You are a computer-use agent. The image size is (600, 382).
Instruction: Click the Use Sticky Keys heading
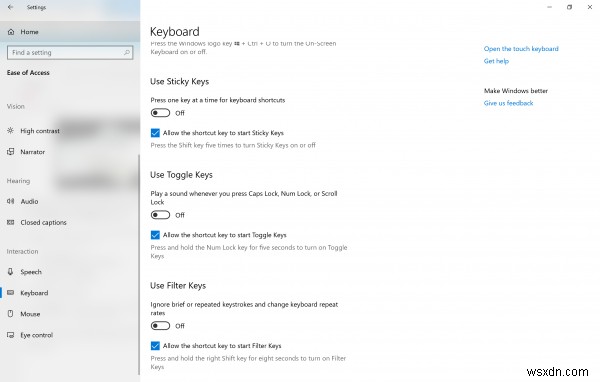[x=179, y=82]
